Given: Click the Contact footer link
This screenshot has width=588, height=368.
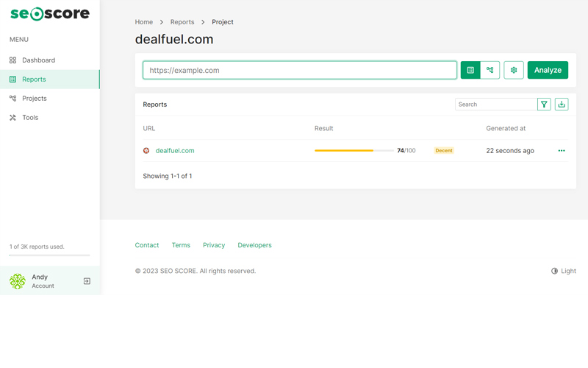Looking at the screenshot, I should (x=147, y=245).
